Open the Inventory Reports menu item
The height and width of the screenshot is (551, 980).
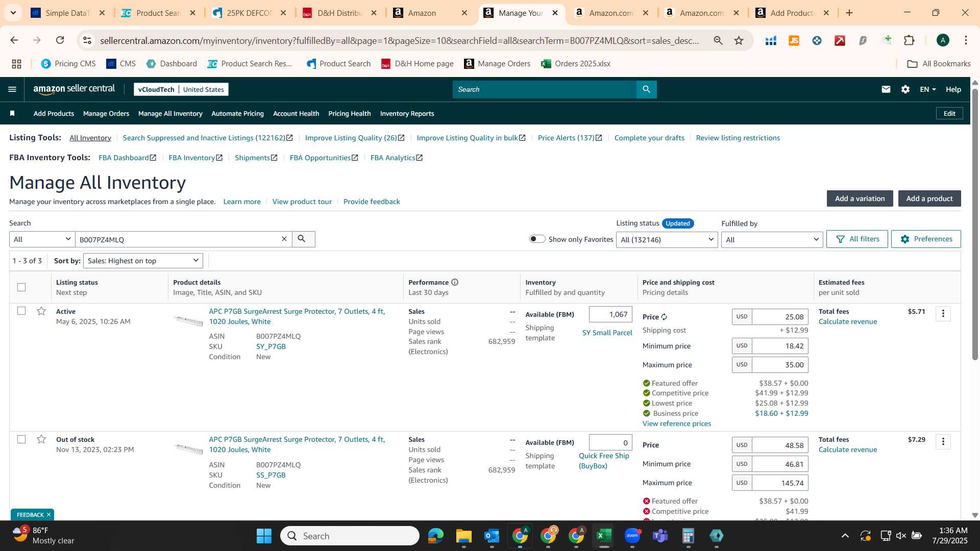407,113
